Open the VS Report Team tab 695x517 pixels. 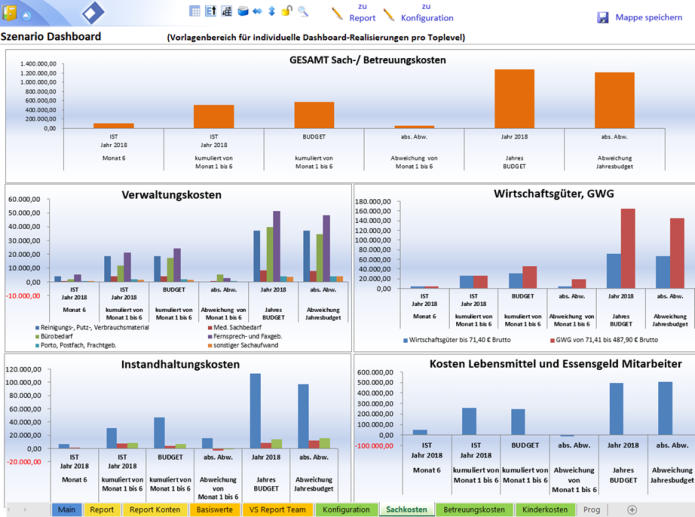(277, 509)
